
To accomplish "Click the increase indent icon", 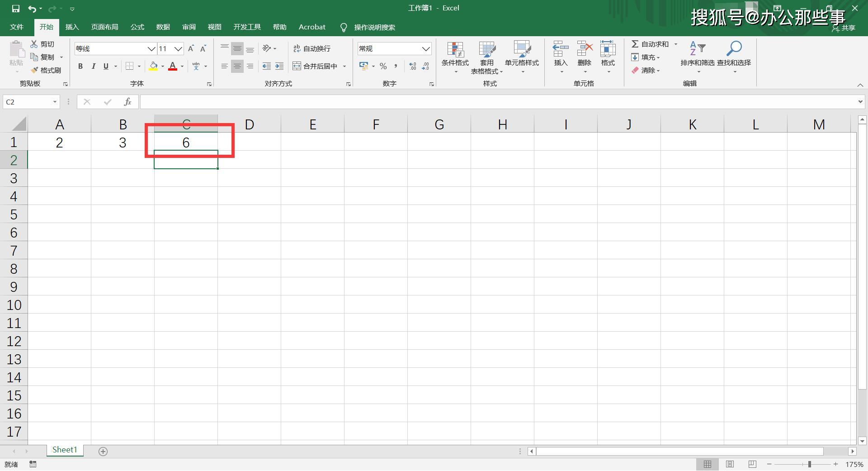I will point(279,66).
